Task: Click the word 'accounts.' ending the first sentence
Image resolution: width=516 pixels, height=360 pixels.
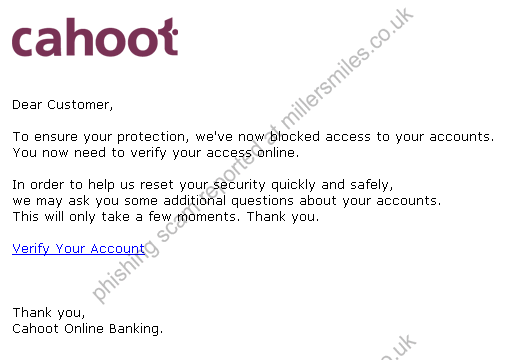Action: [x=462, y=137]
